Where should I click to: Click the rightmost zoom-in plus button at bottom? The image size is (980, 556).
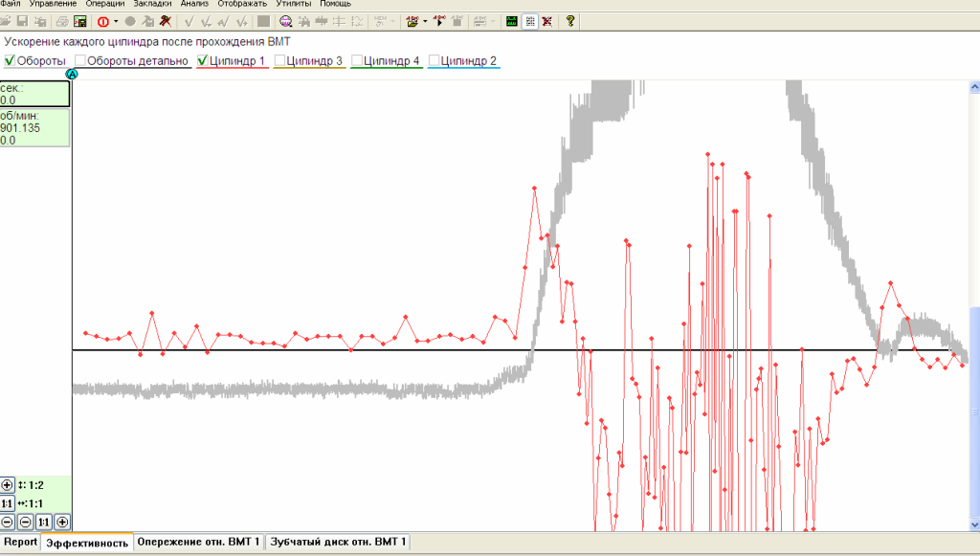[x=62, y=522]
